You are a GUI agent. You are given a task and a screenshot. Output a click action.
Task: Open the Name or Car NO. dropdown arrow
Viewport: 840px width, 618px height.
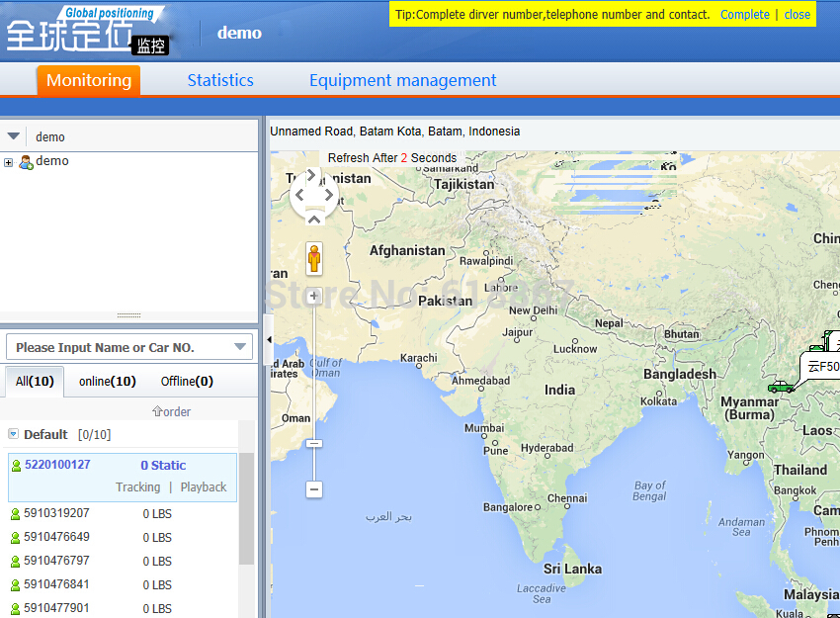click(240, 347)
